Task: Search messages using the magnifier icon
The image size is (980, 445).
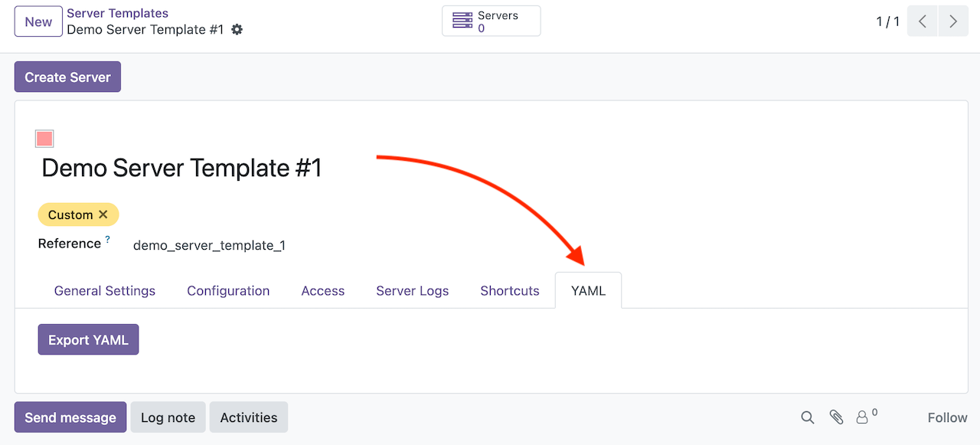Action: point(807,417)
